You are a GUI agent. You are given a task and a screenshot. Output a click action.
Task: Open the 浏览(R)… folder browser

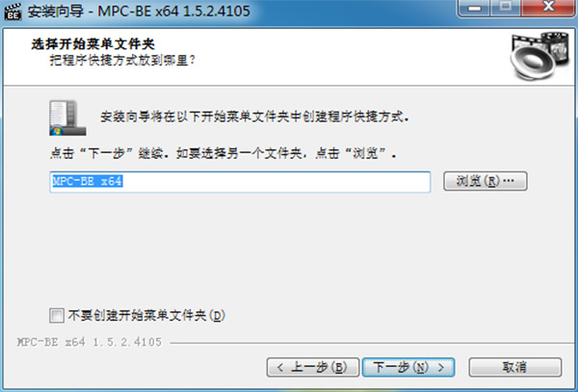tap(486, 181)
